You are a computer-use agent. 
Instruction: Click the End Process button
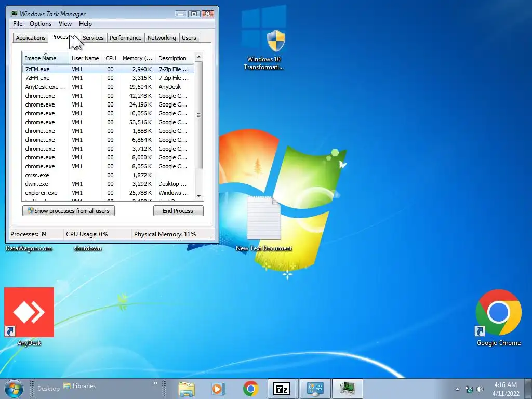[178, 211]
